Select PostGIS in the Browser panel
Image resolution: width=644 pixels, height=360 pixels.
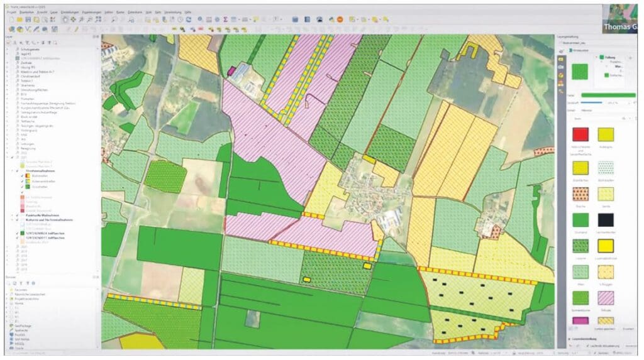click(x=19, y=335)
